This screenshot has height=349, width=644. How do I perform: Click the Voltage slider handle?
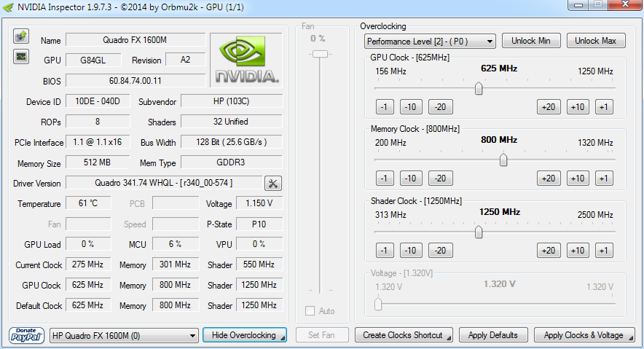(378, 304)
